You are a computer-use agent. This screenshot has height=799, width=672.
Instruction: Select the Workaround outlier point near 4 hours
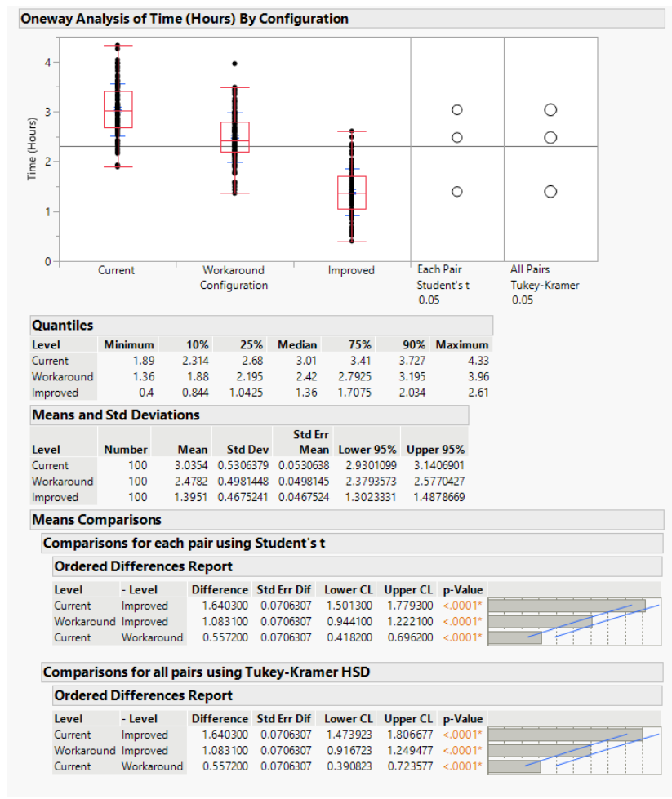[x=234, y=64]
